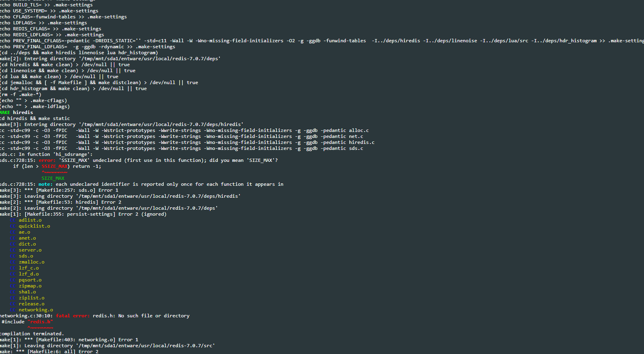Click the "compilation terminated." line
This screenshot has height=354, width=644.
(x=32, y=334)
